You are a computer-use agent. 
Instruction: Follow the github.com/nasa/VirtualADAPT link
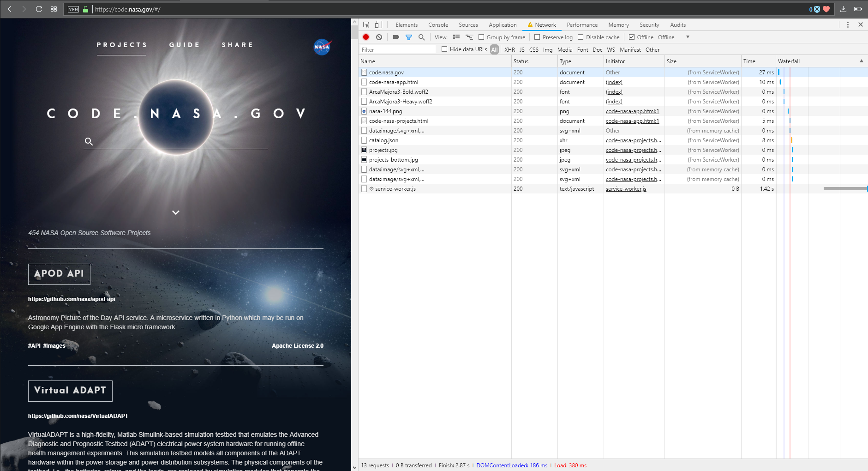[78, 416]
